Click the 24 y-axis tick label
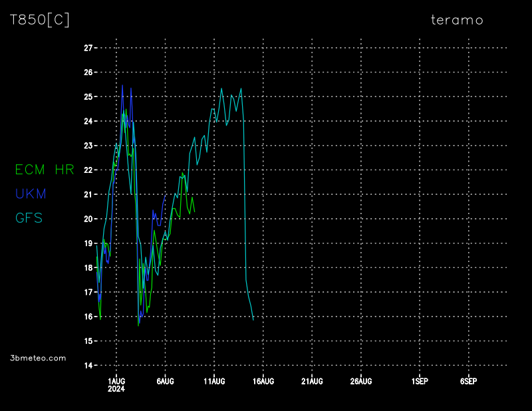 (88, 121)
